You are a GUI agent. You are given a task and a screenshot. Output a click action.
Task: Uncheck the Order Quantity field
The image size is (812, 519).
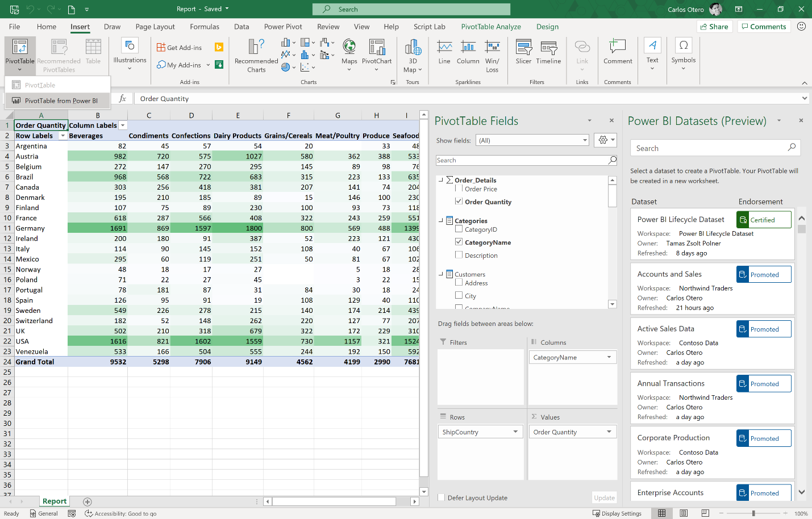(x=459, y=201)
